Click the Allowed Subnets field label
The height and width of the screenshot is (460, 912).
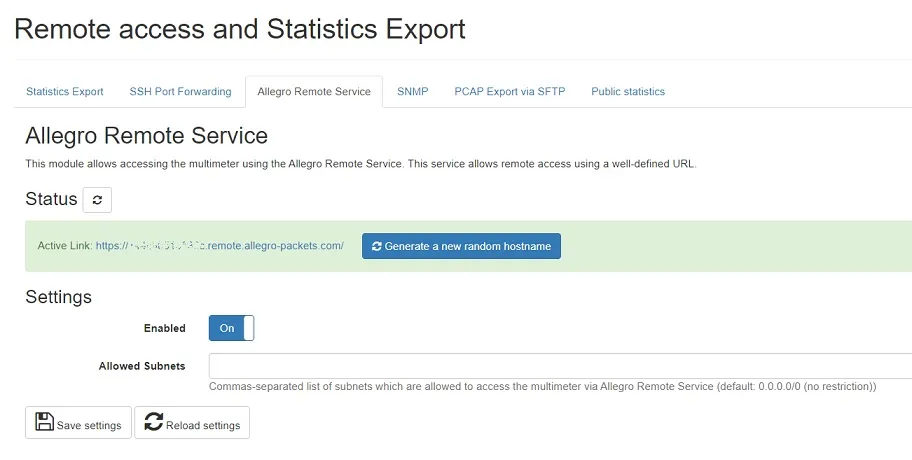point(142,366)
